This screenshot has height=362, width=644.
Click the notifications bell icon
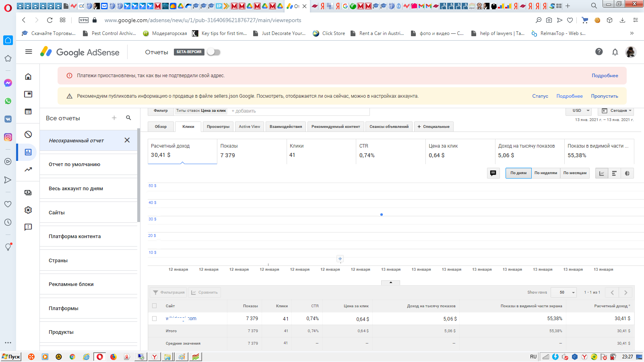[x=615, y=52]
